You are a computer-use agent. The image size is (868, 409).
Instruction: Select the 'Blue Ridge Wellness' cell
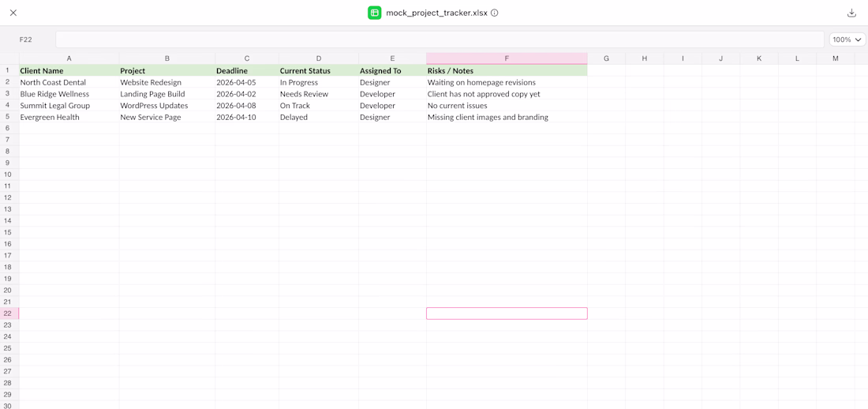[x=69, y=94]
